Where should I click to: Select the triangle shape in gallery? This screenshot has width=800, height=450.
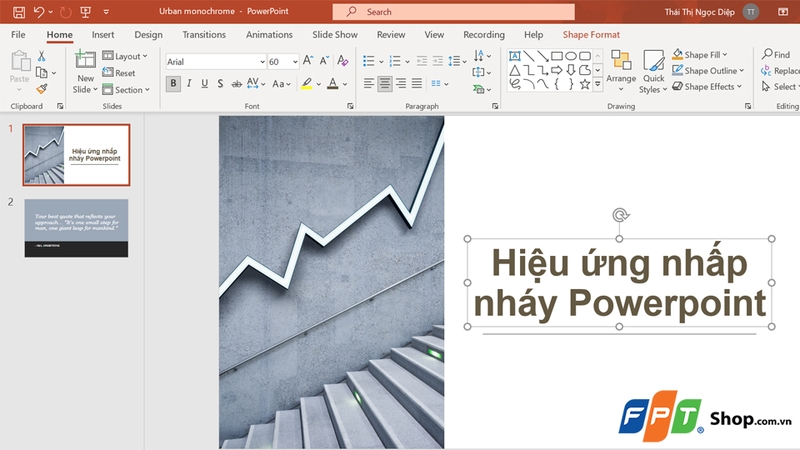(515, 70)
